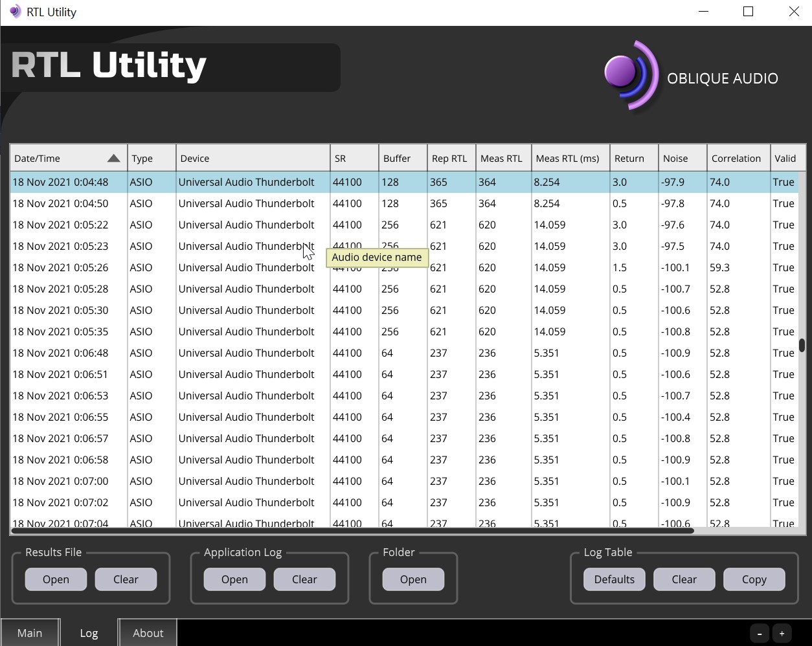Switch to the Log tab

89,633
